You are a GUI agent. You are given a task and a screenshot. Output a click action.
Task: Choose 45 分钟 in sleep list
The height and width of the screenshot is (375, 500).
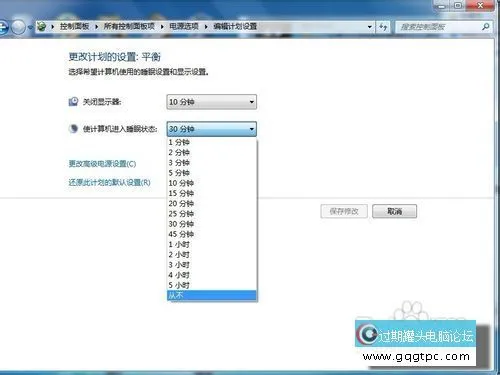tap(212, 234)
